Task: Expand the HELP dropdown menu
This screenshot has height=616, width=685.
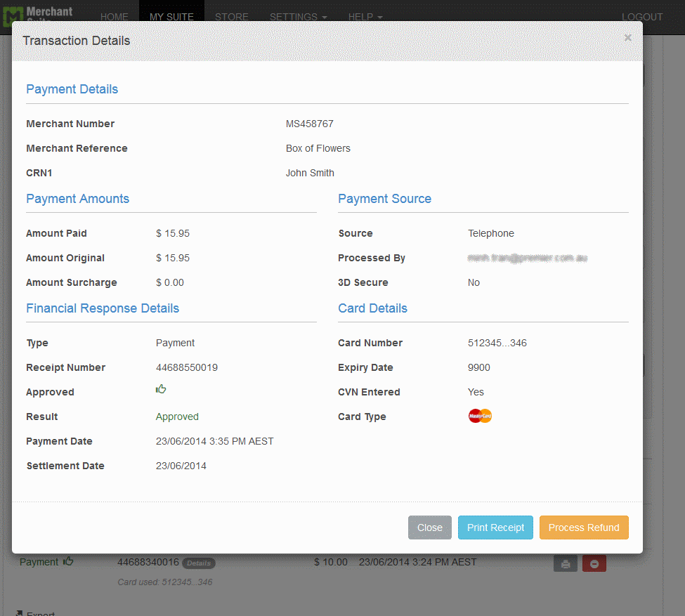Action: 365,17
